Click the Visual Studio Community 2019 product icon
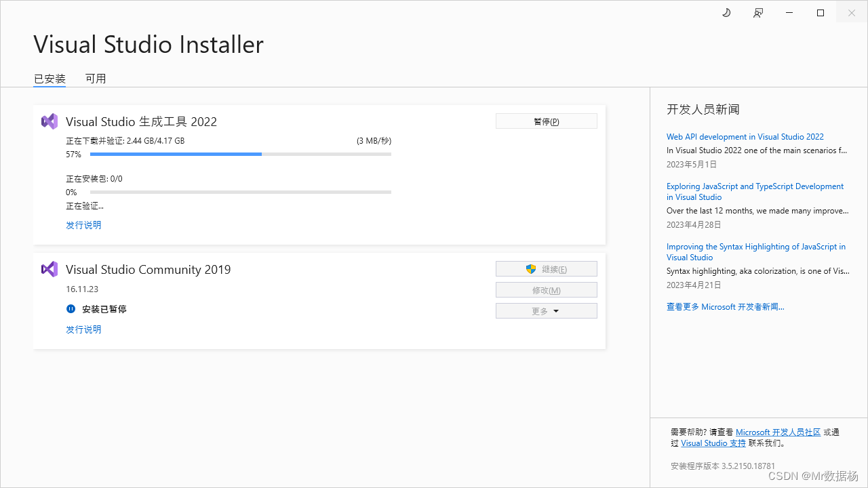The width and height of the screenshot is (868, 488). (x=49, y=268)
